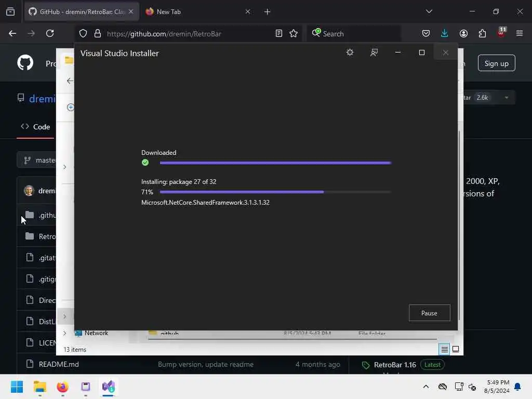Open a new browser tab

click(x=267, y=12)
